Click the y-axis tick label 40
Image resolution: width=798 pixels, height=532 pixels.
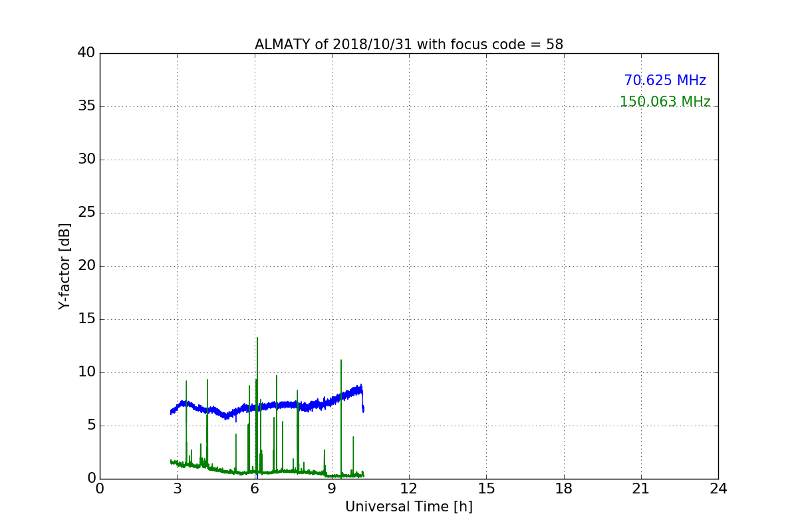[x=86, y=53]
